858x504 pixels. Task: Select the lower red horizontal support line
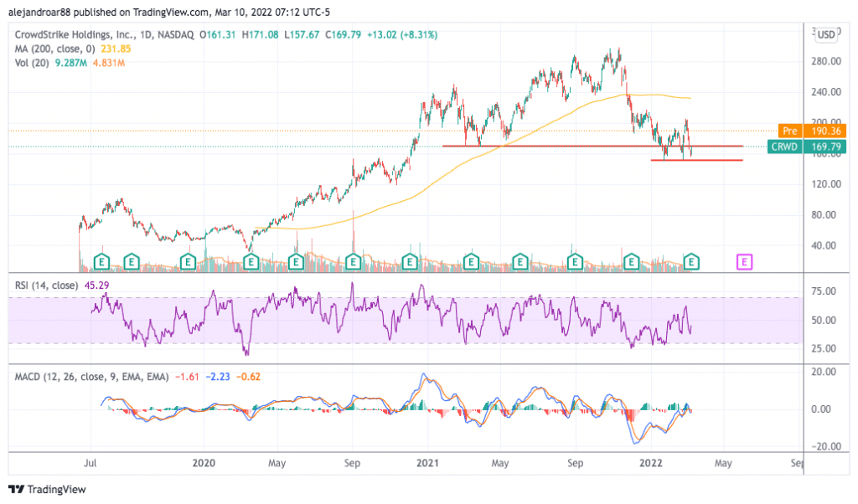pyautogui.click(x=696, y=160)
